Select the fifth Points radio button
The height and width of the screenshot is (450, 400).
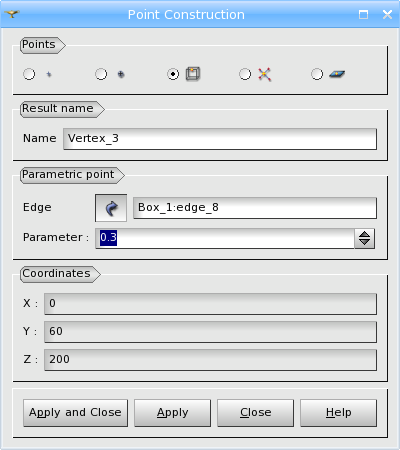(317, 74)
